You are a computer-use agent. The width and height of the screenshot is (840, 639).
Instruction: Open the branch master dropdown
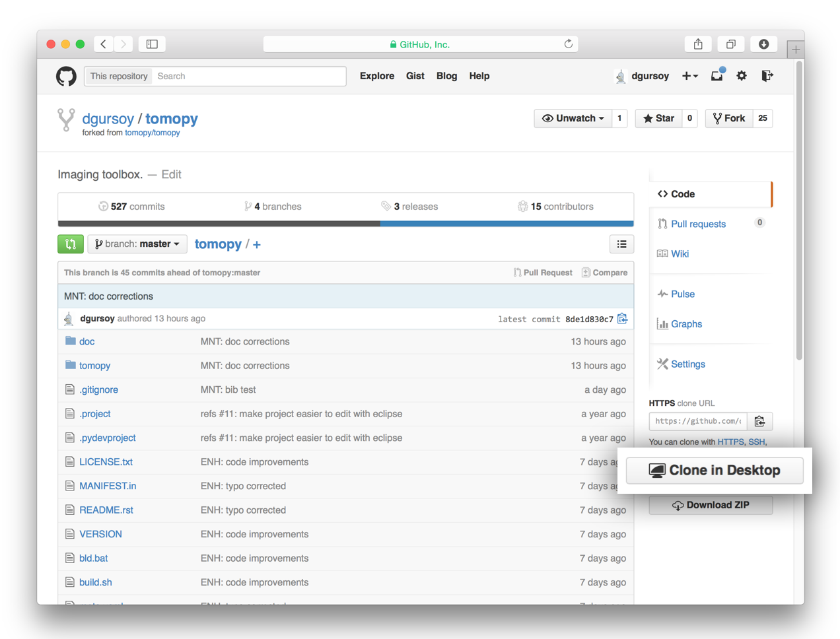pyautogui.click(x=137, y=244)
